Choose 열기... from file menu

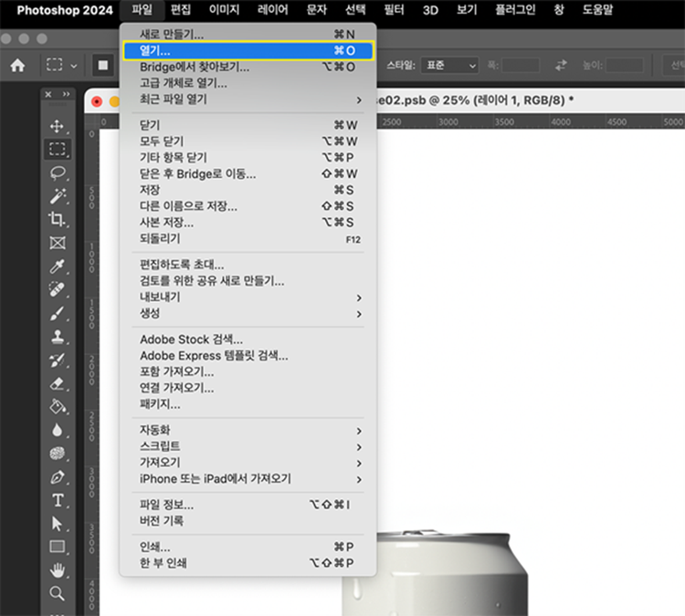point(248,50)
